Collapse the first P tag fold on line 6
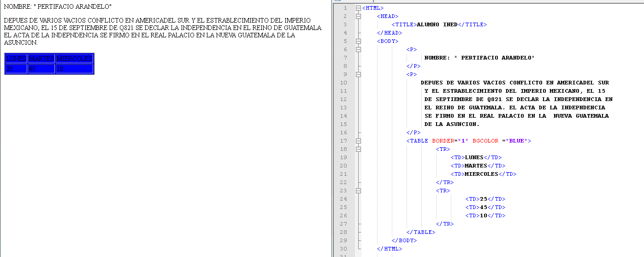This screenshot has height=257, width=644. pos(358,49)
